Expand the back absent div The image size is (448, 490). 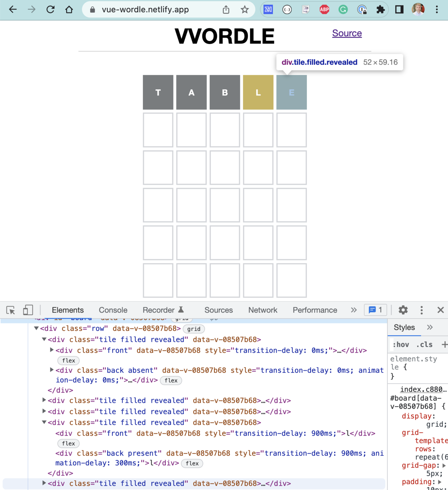[x=52, y=370]
